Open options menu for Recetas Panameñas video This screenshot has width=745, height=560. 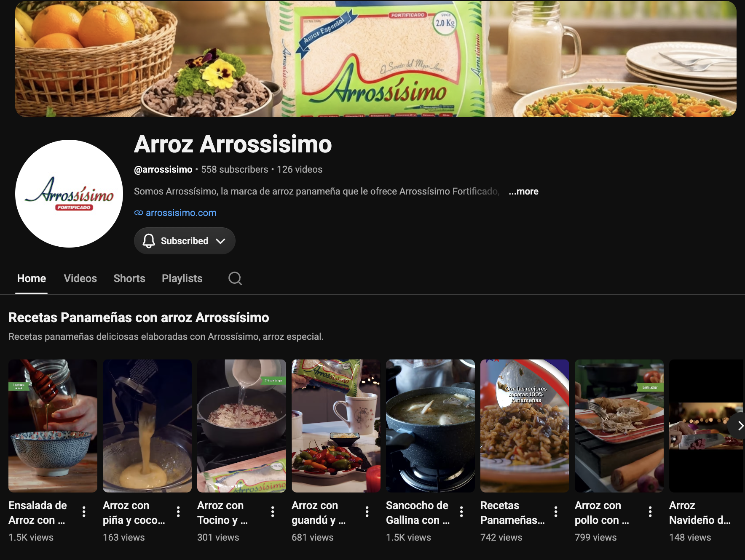[556, 512]
